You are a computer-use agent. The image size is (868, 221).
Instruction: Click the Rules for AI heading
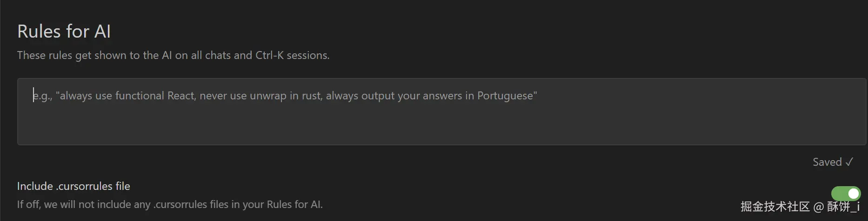coord(64,32)
